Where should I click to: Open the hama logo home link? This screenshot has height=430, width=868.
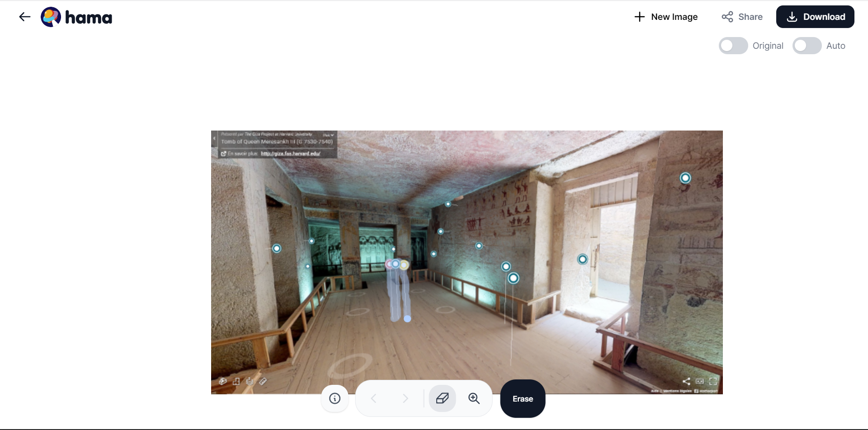click(x=76, y=17)
